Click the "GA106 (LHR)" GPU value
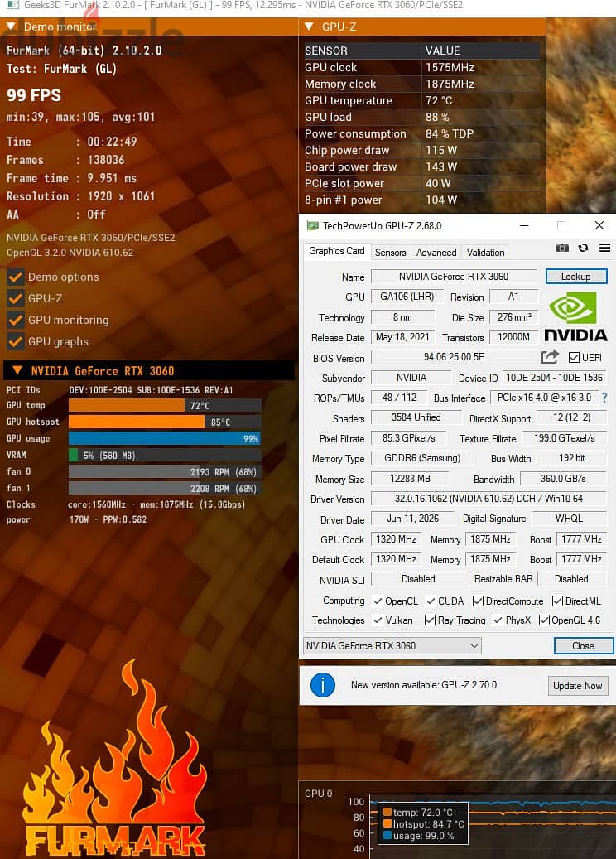 (x=407, y=297)
